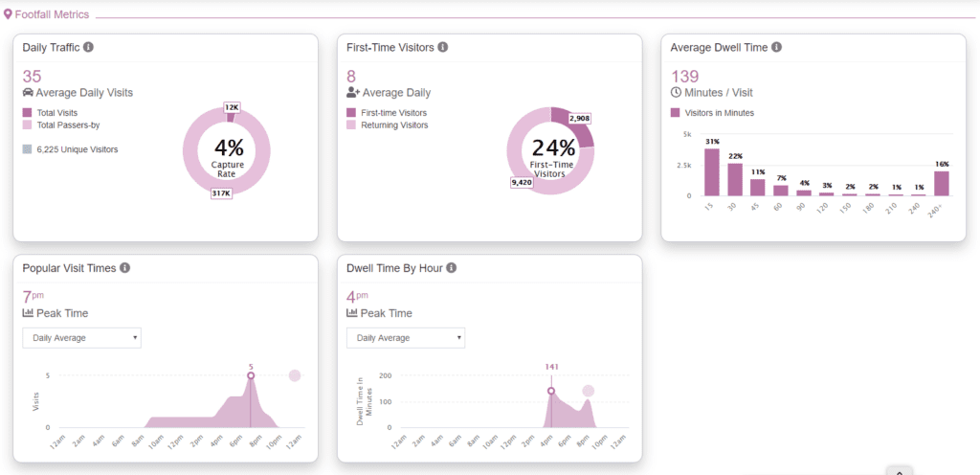Image resolution: width=980 pixels, height=475 pixels.
Task: Click the Popular Visit Times info icon
Action: 124,268
